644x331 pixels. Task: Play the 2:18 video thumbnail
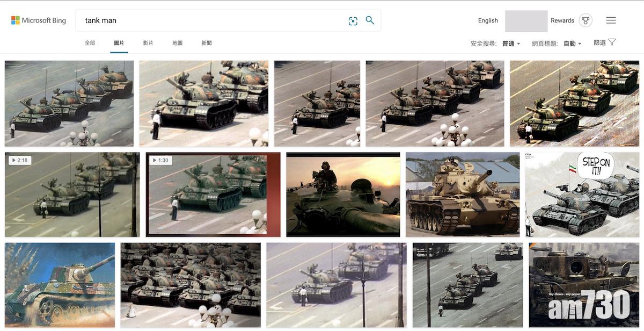[x=72, y=195]
